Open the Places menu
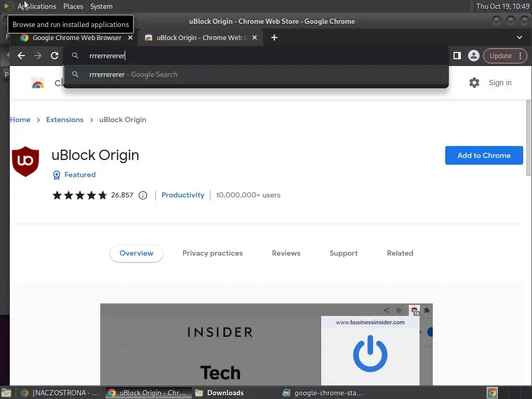Image resolution: width=532 pixels, height=399 pixels. pos(73,6)
